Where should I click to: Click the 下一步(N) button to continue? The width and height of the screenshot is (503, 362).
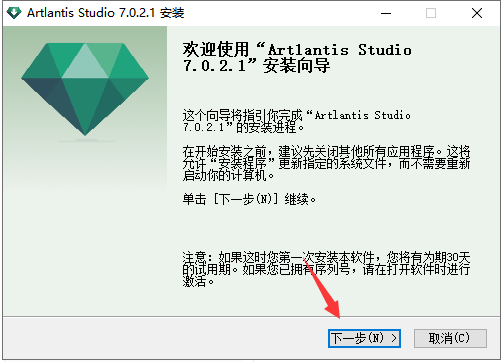(364, 338)
